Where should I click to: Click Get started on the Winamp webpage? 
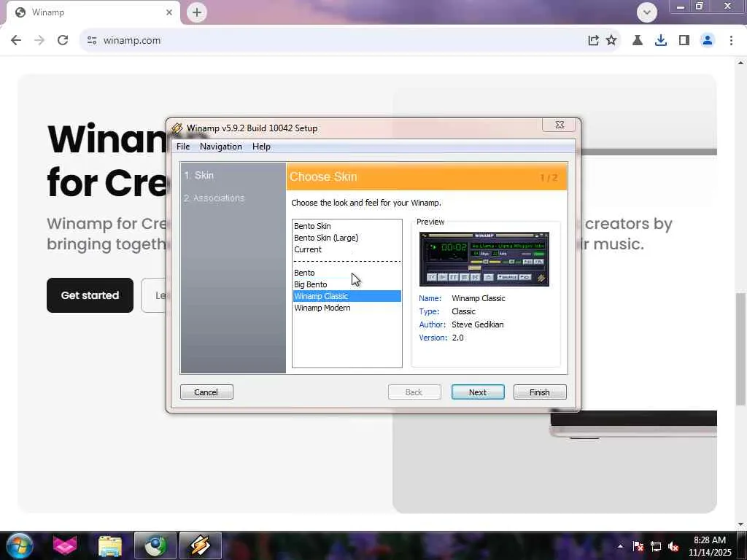[x=90, y=295]
